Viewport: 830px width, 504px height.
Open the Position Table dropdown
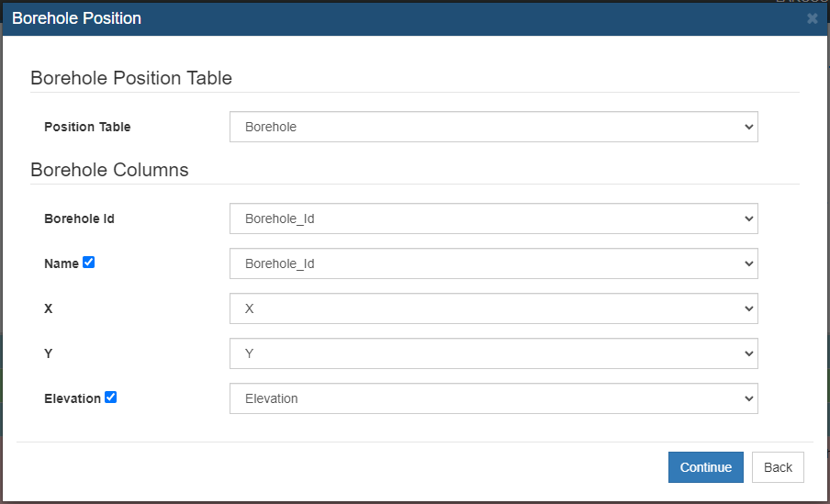[x=493, y=127]
